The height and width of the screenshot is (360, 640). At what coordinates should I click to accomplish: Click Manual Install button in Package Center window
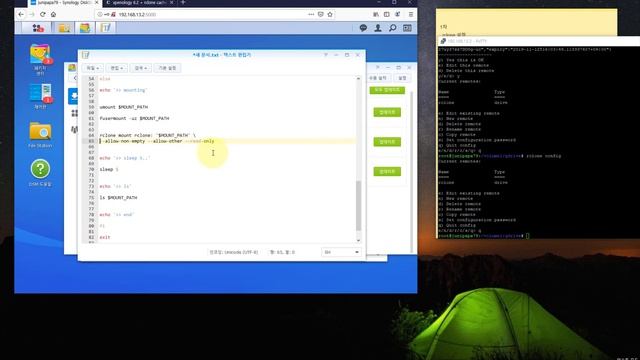378,78
